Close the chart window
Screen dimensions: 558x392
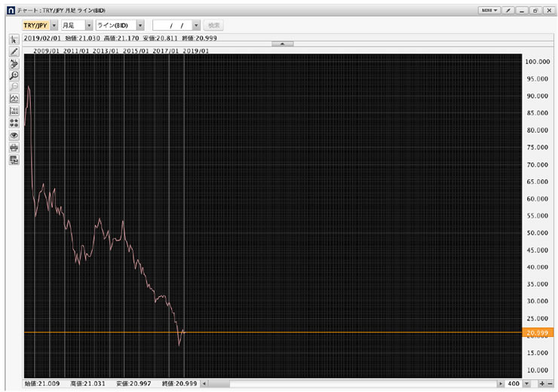[549, 11]
